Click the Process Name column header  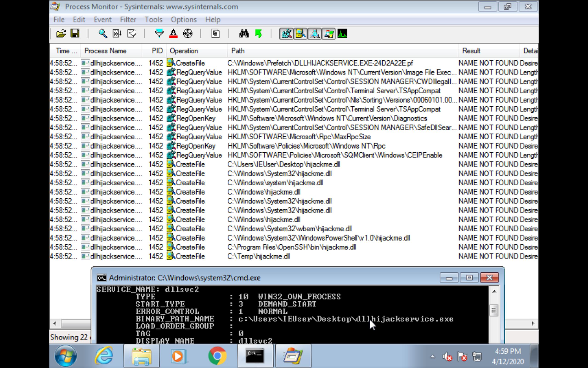coord(111,51)
